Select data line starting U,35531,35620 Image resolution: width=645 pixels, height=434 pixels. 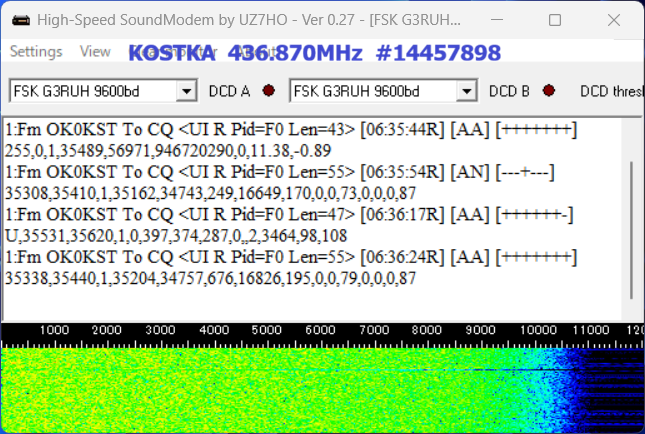click(176, 236)
